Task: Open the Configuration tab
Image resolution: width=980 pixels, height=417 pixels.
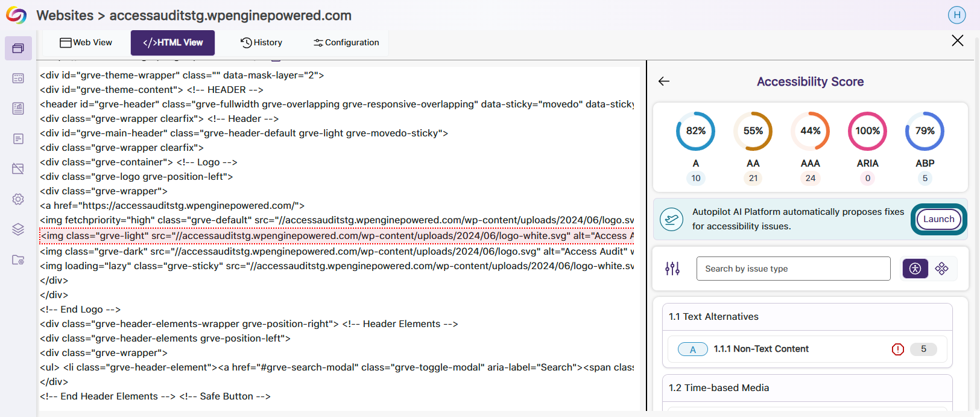Action: [x=346, y=43]
